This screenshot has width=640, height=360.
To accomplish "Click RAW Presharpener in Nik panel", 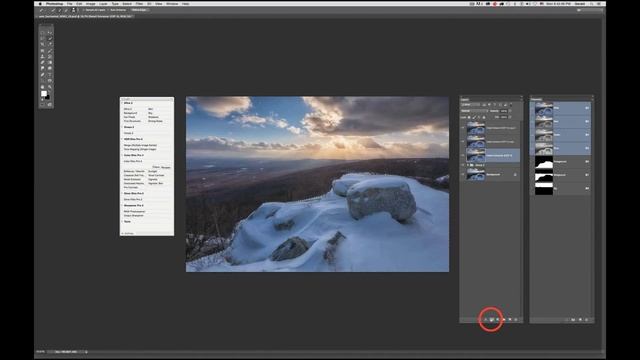I will 134,211.
